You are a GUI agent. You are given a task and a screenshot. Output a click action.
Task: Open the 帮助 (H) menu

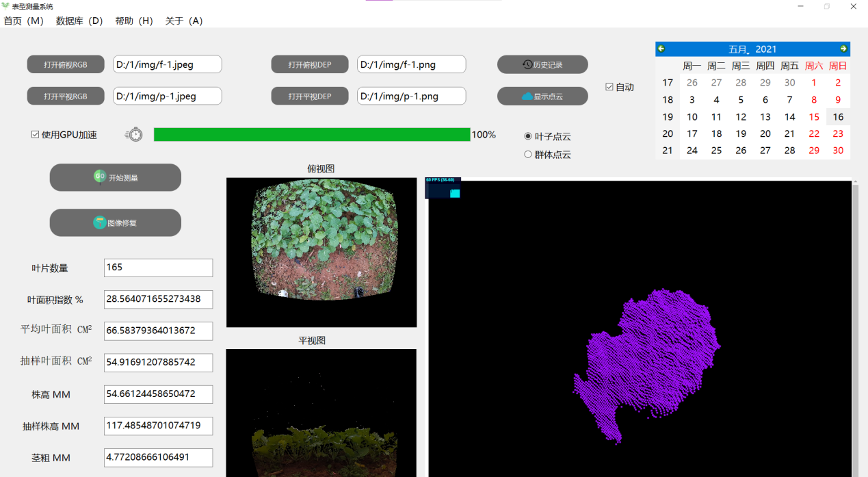tap(134, 21)
